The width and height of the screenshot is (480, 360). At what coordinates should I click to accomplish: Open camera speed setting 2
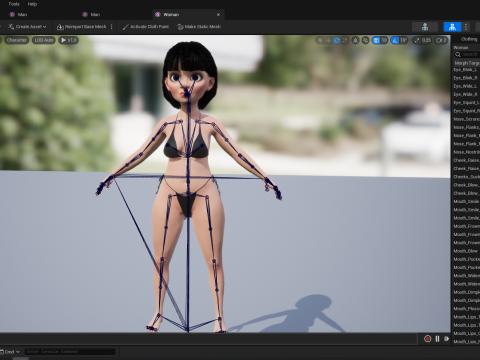click(441, 40)
